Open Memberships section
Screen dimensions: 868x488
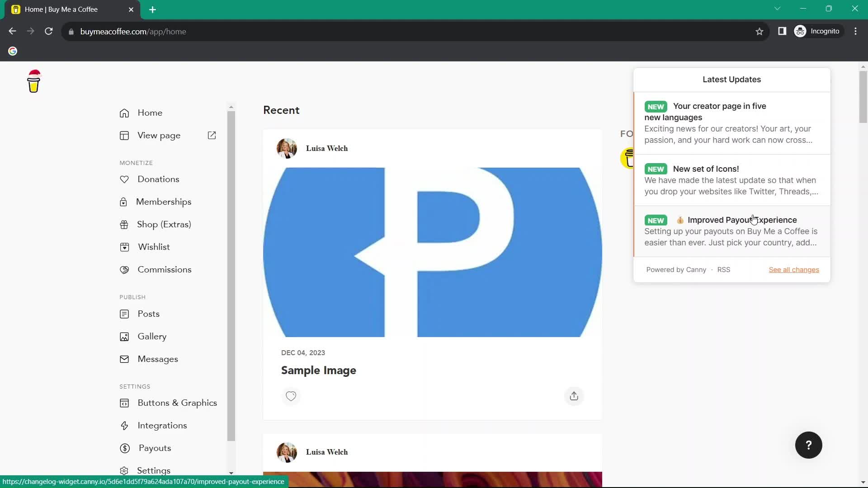164,202
